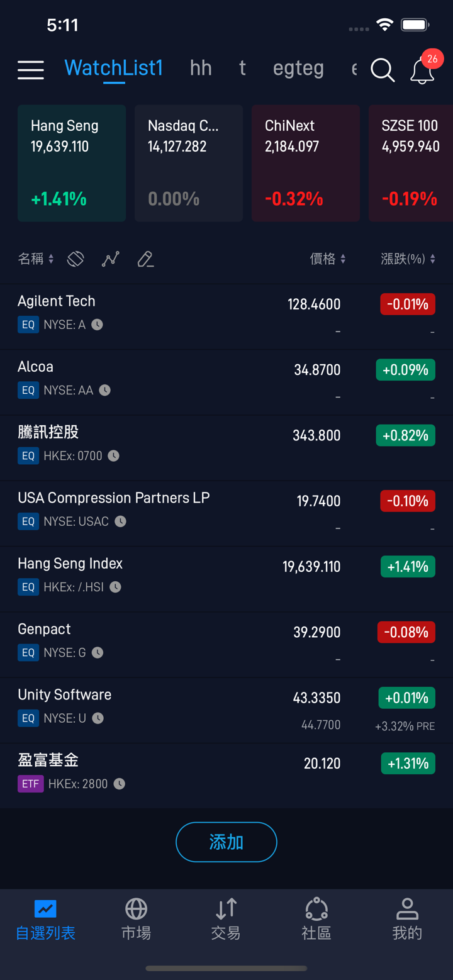This screenshot has height=980, width=453.
Task: Switch to the egteg watchlist tab
Action: pos(298,68)
